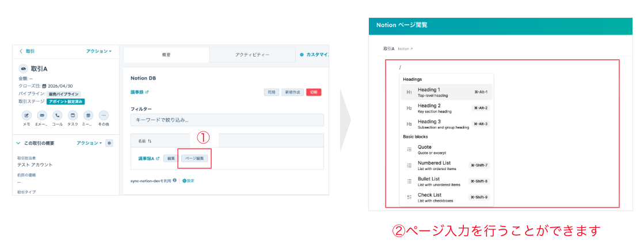The image size is (644, 249).
Task: Click the calendar icon by クローズ日
Action: tap(44, 86)
